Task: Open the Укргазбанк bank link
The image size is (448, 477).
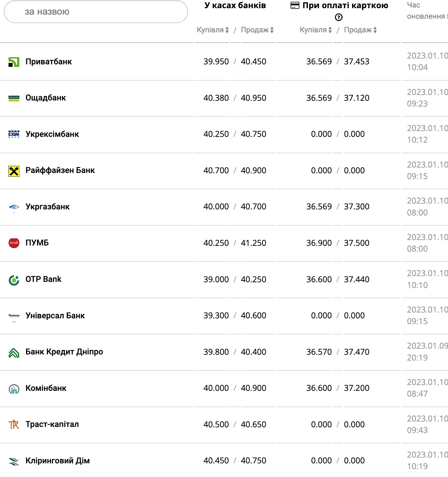Action: tap(48, 207)
